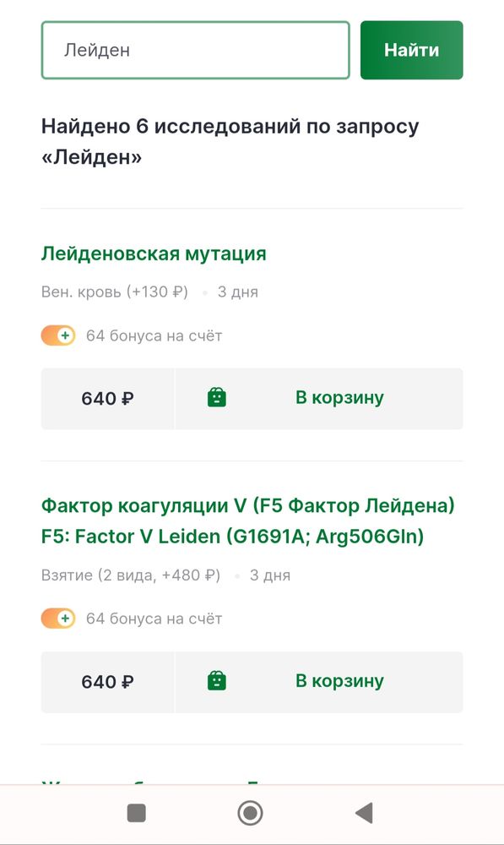504x845 pixels.
Task: Click the 640 ₽ price of the first test
Action: (x=107, y=398)
